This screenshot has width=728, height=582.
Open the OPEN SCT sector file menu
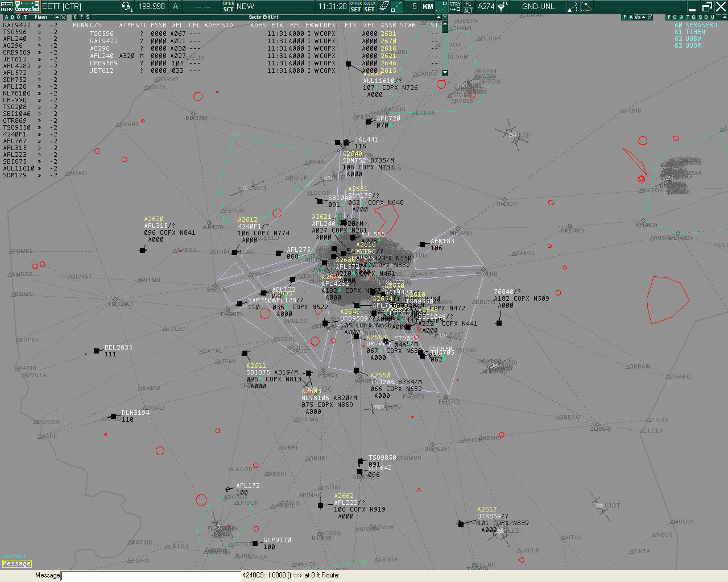point(228,6)
